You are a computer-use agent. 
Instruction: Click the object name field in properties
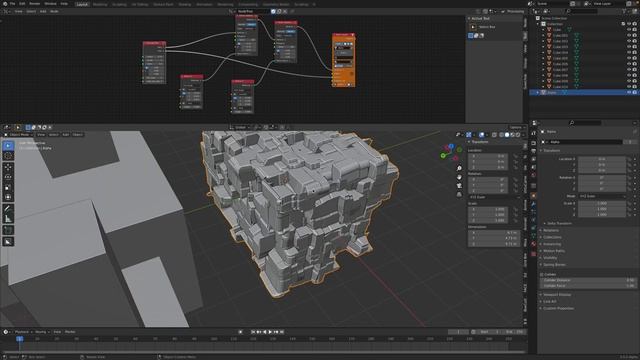tap(586, 142)
